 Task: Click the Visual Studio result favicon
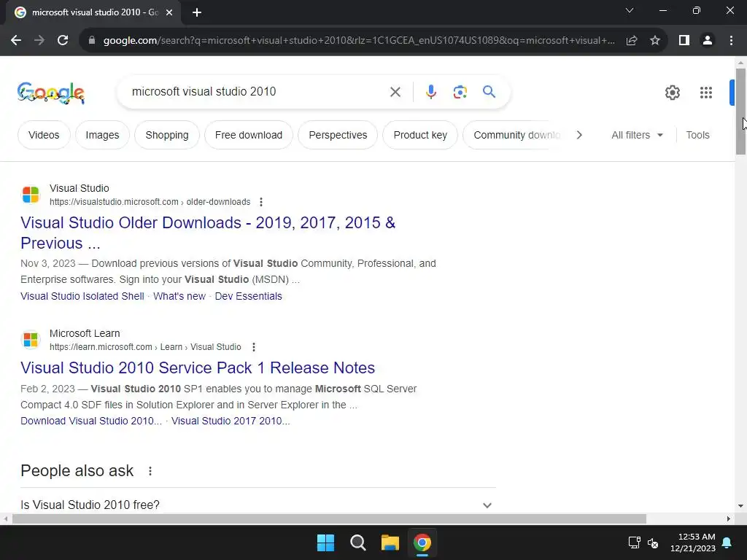click(x=31, y=195)
